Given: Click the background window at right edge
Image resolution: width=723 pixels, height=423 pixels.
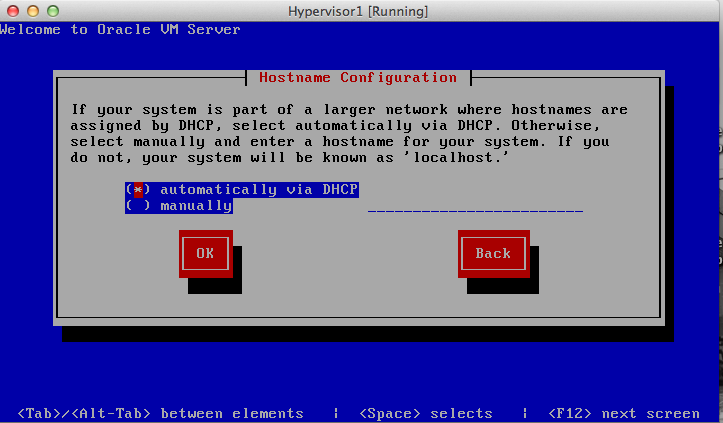Looking at the screenshot, I should [x=715, y=200].
